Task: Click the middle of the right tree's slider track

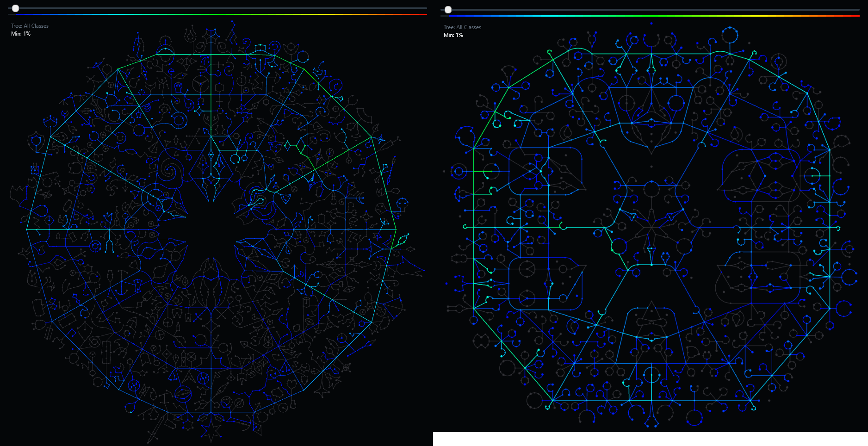Action: [650, 10]
